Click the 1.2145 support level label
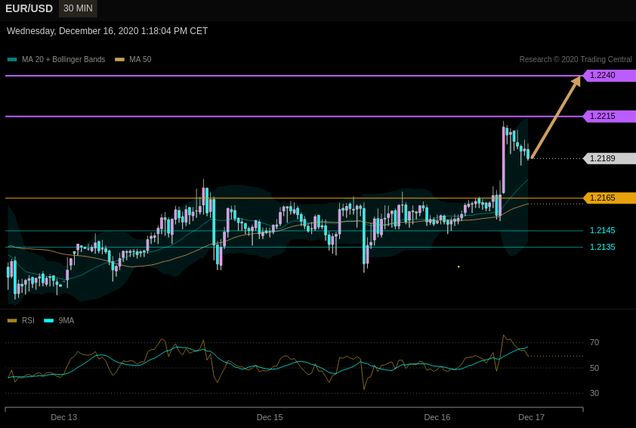Screen dimensions: 636x428 pyautogui.click(x=602, y=230)
